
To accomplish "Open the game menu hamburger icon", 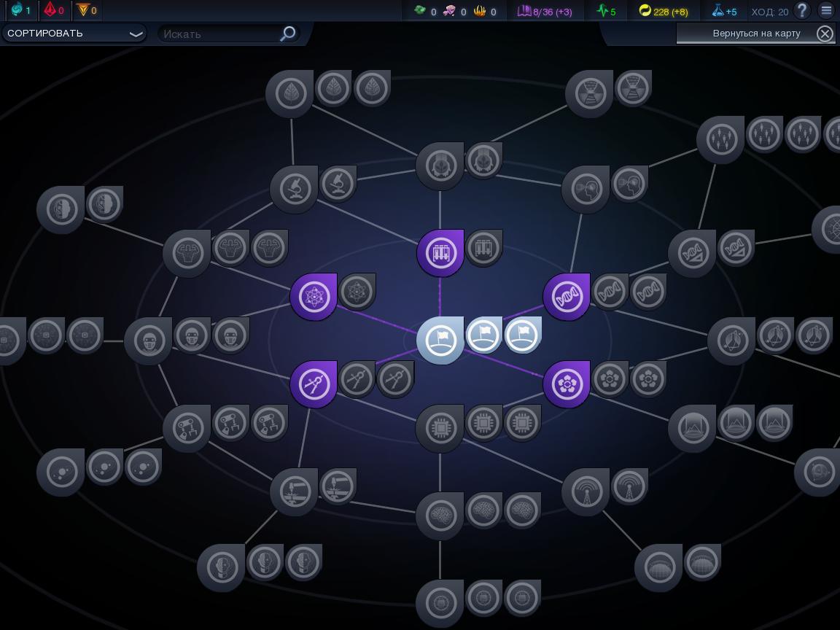I will point(827,10).
